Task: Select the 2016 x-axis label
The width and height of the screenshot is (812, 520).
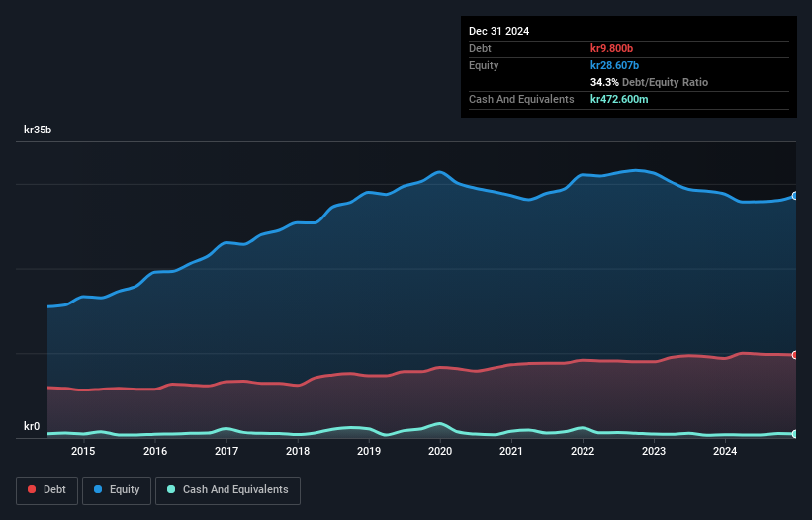Action: 155,451
